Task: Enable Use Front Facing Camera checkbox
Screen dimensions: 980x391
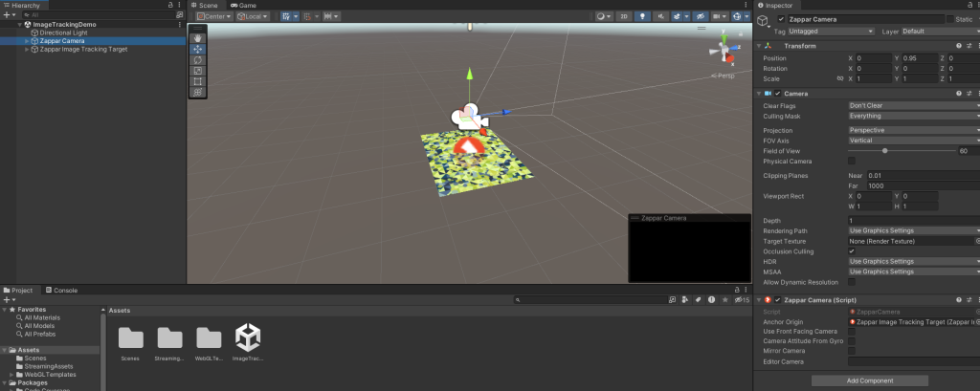Action: point(851,331)
